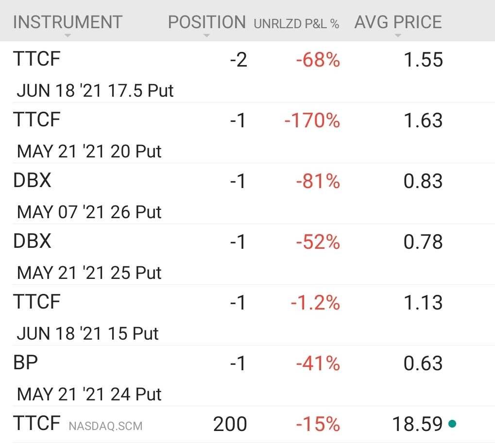Click the sort arrow under INSTRUMENT header
The image size is (495, 448).
[x=68, y=36]
